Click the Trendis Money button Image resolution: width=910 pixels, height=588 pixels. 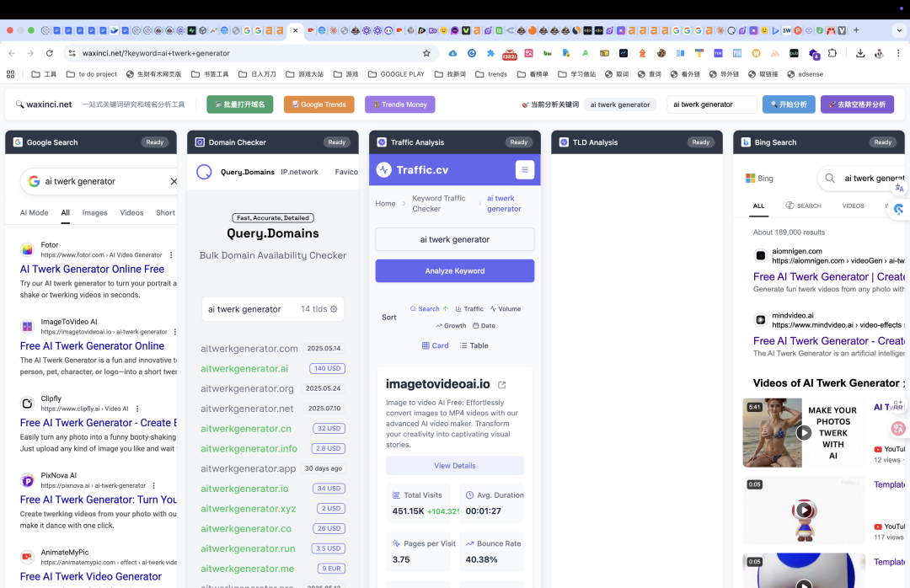point(400,104)
